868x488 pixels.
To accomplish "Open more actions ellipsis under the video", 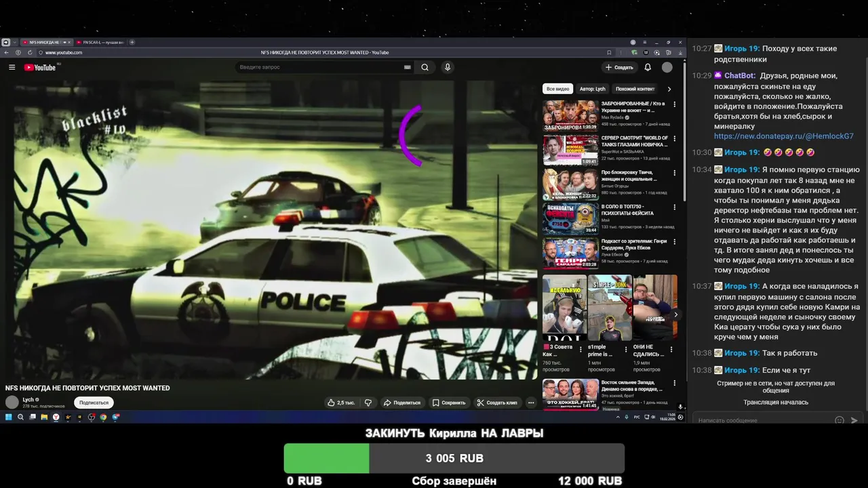I will 531,403.
